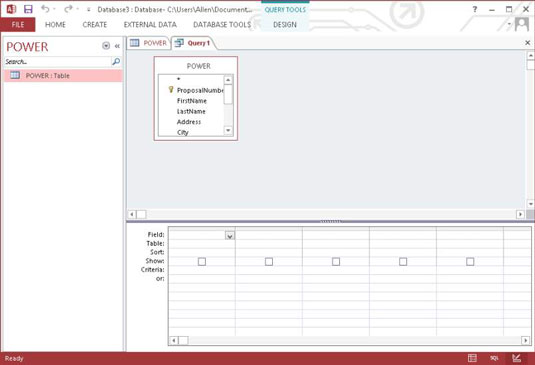535x365 pixels.
Task: Select the ProposalNumber field
Action: coord(200,90)
